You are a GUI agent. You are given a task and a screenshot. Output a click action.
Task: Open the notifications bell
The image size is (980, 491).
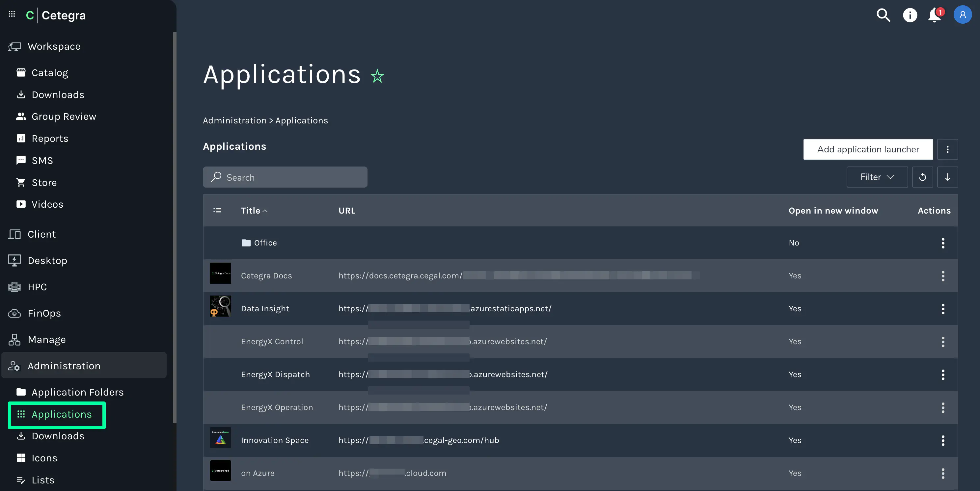click(x=936, y=15)
